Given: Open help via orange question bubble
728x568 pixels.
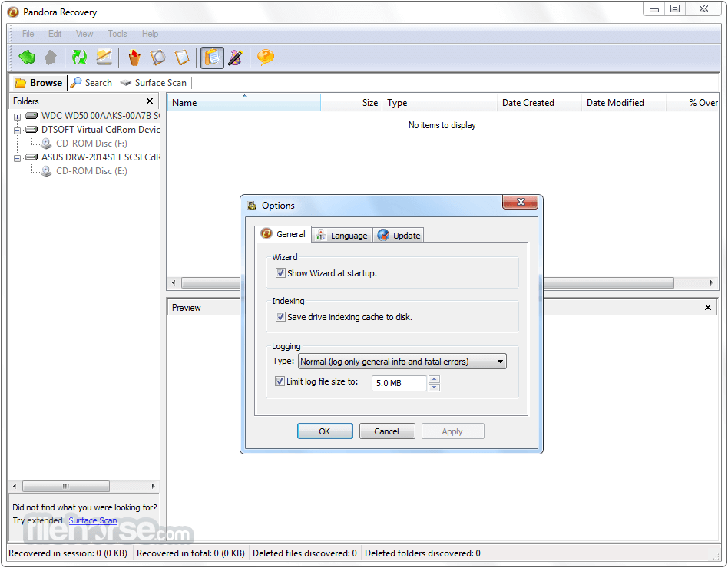Looking at the screenshot, I should point(265,58).
